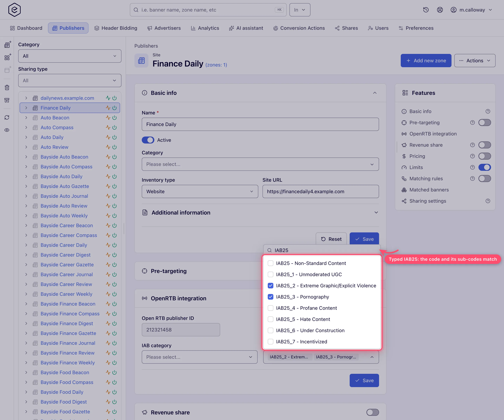Click the help icon next to Matching rules

tap(472, 178)
